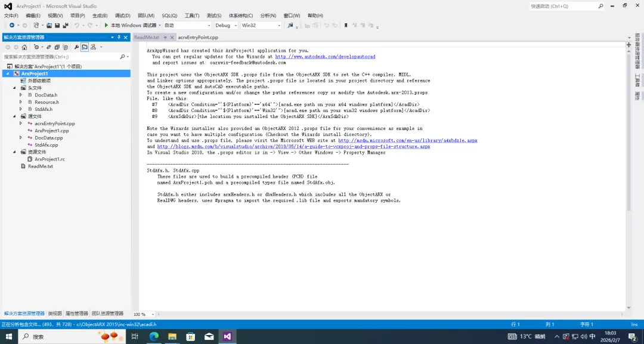Toggle auto-hide pin on Solution Explorer panel

(x=119, y=38)
